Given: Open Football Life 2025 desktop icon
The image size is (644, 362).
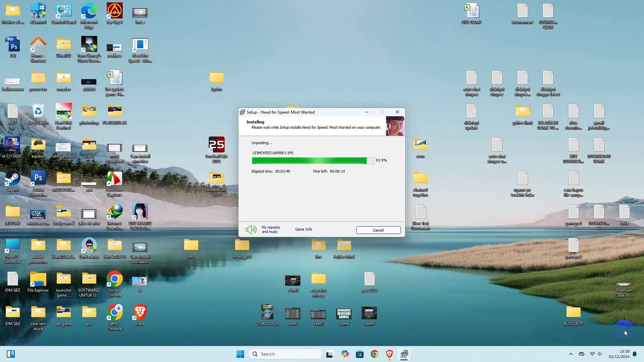Looking at the screenshot, I should (x=216, y=150).
